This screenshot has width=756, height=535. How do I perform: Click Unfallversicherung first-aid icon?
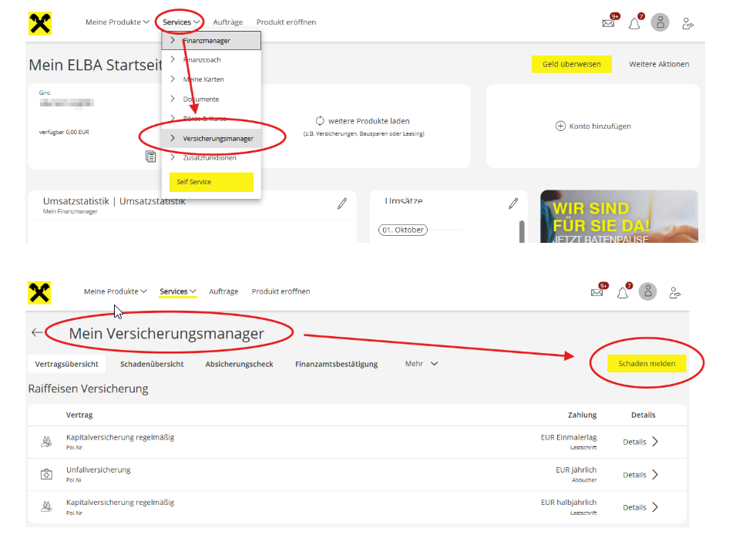point(46,474)
